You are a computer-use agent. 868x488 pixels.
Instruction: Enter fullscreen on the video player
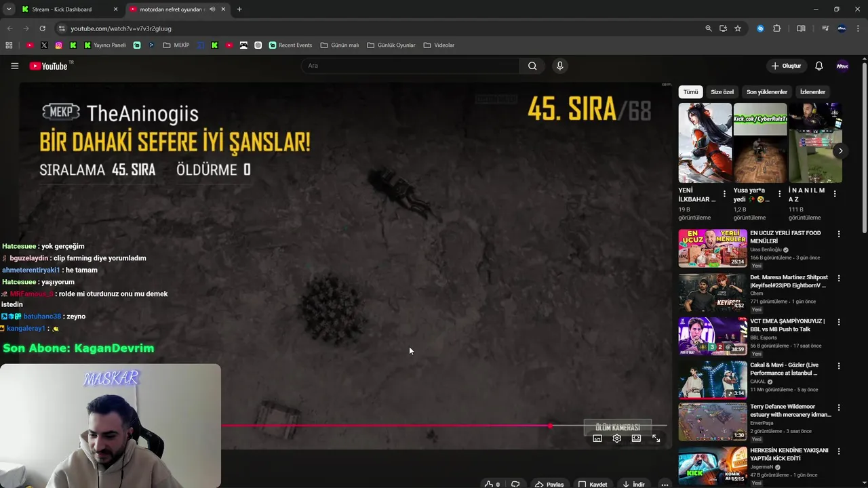point(656,439)
